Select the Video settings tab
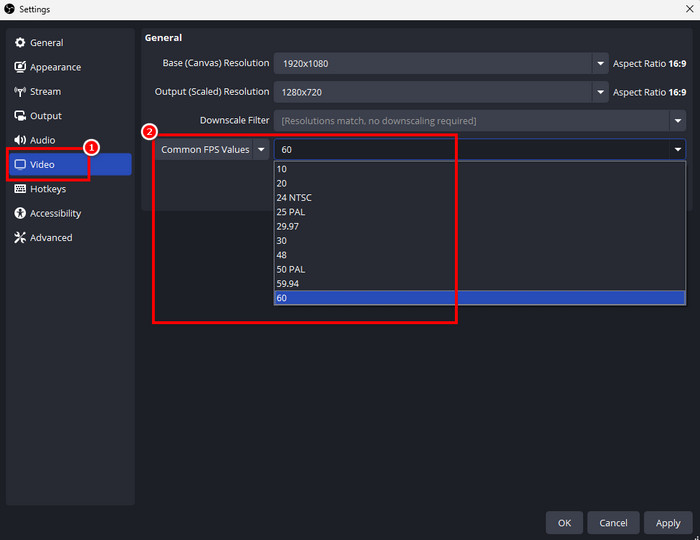The height and width of the screenshot is (540, 700). 69,164
